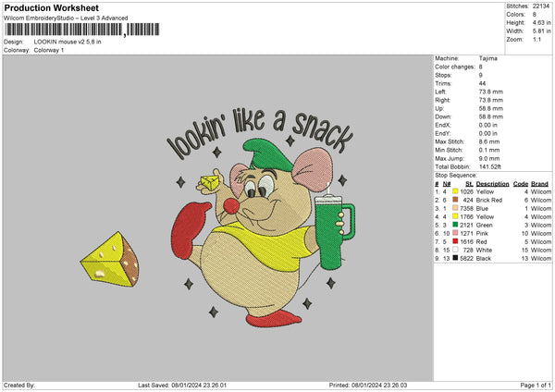Pick the Black thread color swatch
The width and height of the screenshot is (555, 392).
coord(455,258)
